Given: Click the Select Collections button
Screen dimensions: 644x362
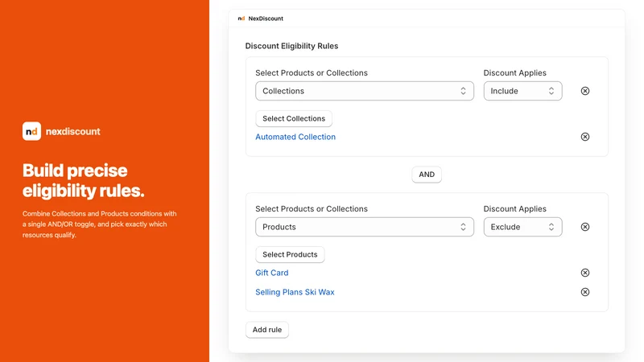Looking at the screenshot, I should 294,118.
